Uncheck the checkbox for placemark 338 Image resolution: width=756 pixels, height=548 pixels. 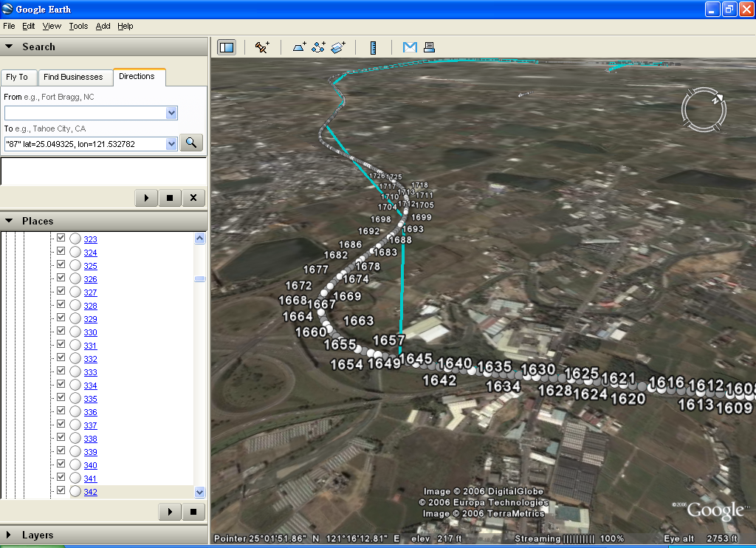(x=61, y=437)
